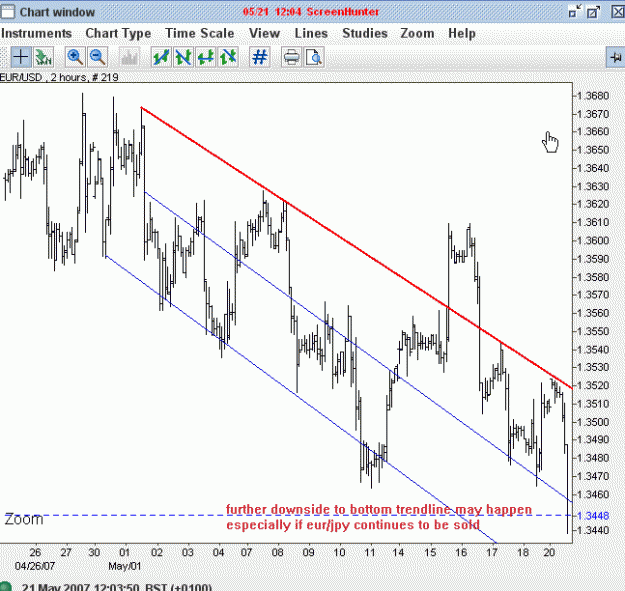Click the 1.3448 current price label
This screenshot has width=625, height=591.
point(594,516)
